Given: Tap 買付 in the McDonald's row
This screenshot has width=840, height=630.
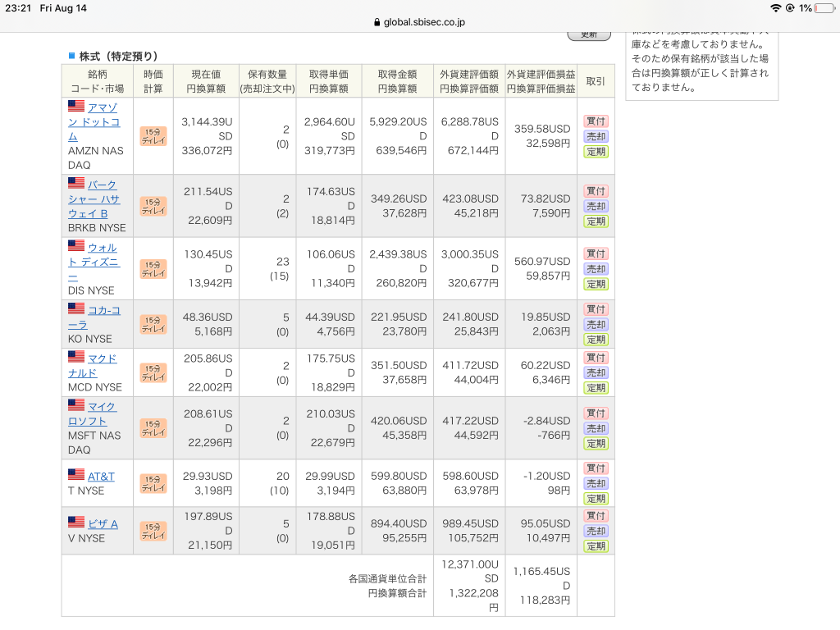Looking at the screenshot, I should [x=596, y=358].
